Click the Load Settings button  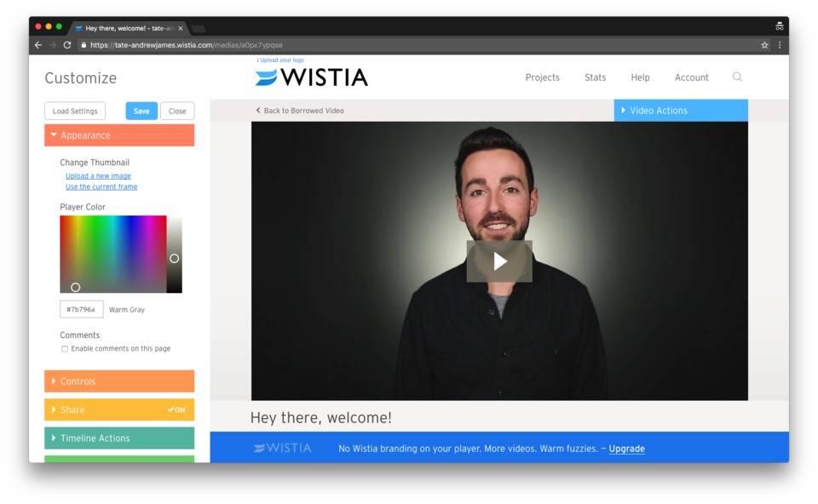click(75, 111)
